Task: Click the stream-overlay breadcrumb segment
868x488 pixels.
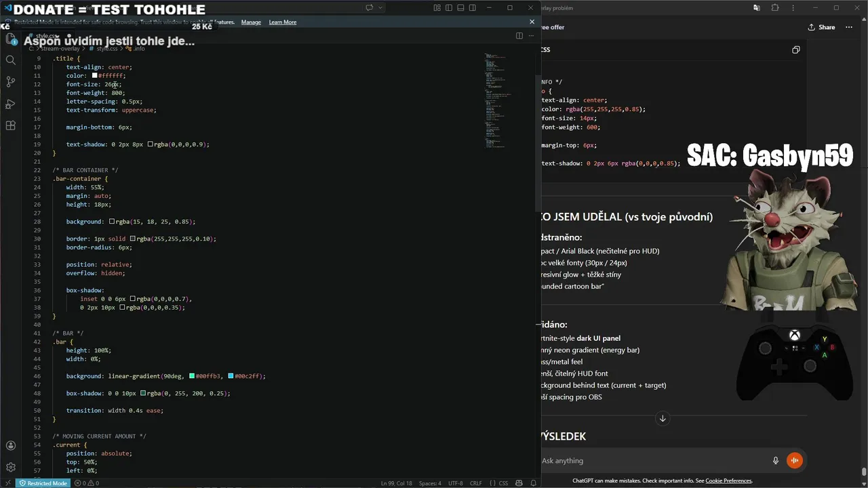Action: (60, 49)
